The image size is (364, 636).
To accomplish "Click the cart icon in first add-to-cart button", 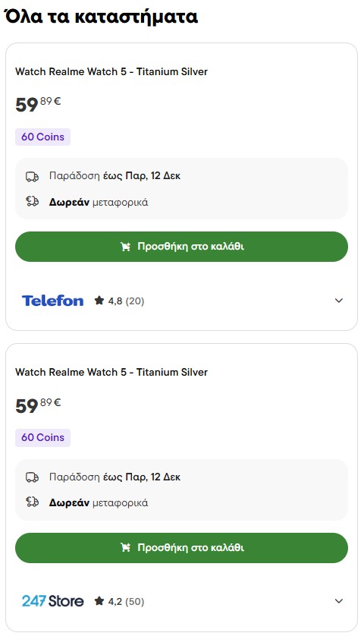I will tap(126, 247).
